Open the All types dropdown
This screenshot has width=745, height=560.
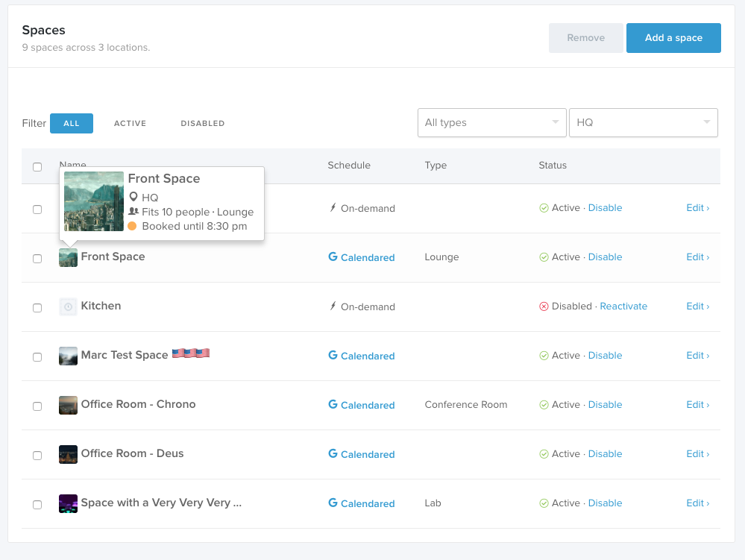pyautogui.click(x=491, y=122)
